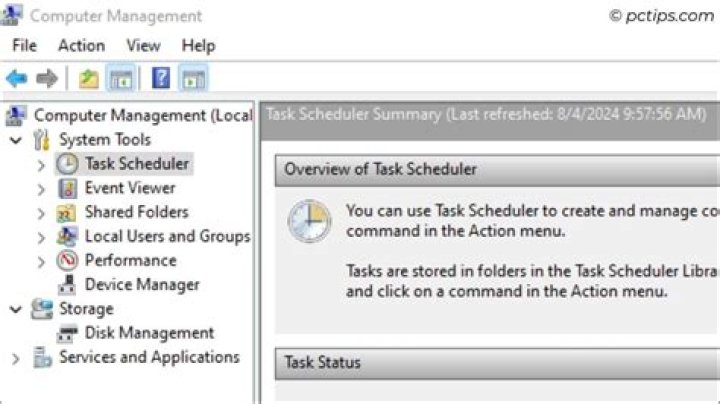Toggle the Show/Hide Console Tree toolbar icon
The image size is (720, 404).
(121, 79)
